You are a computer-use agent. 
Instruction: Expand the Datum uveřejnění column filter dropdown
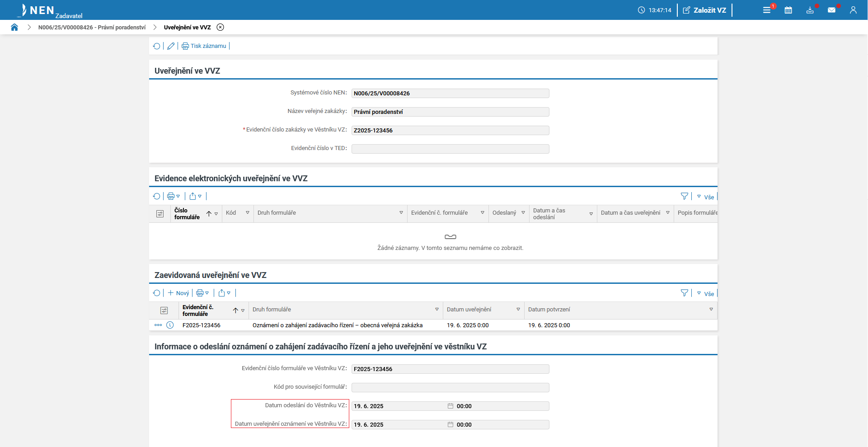518,310
